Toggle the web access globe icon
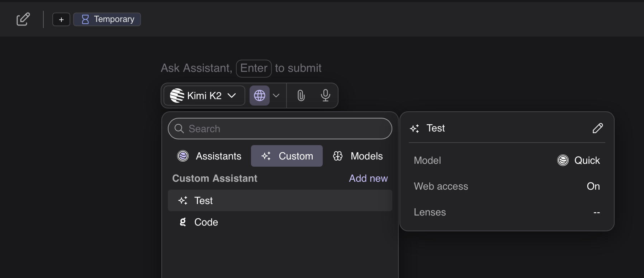644x278 pixels. pyautogui.click(x=259, y=96)
